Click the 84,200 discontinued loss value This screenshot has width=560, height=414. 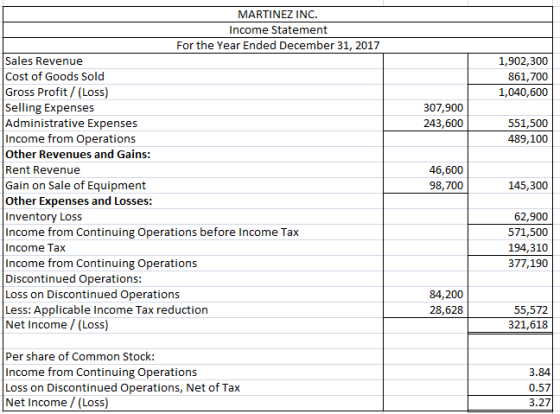(446, 294)
